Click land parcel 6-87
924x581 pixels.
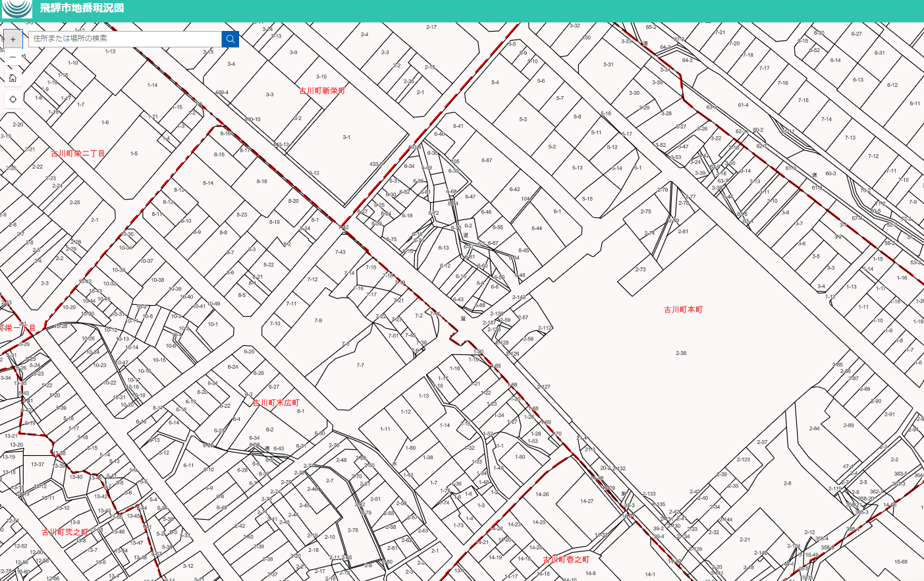click(487, 160)
